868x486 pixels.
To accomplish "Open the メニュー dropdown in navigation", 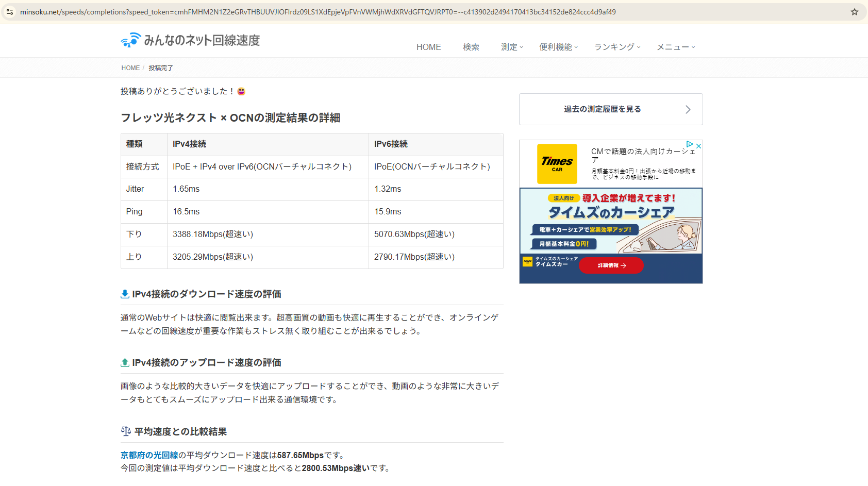I will click(x=675, y=47).
